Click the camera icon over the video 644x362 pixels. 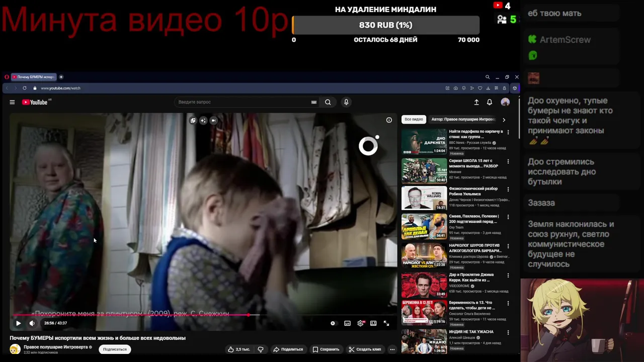[213, 120]
